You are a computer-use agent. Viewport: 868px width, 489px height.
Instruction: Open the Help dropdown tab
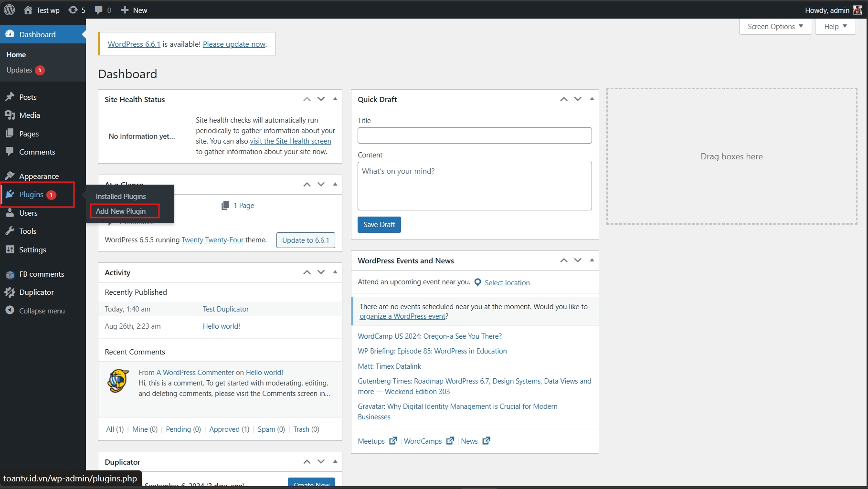(835, 27)
